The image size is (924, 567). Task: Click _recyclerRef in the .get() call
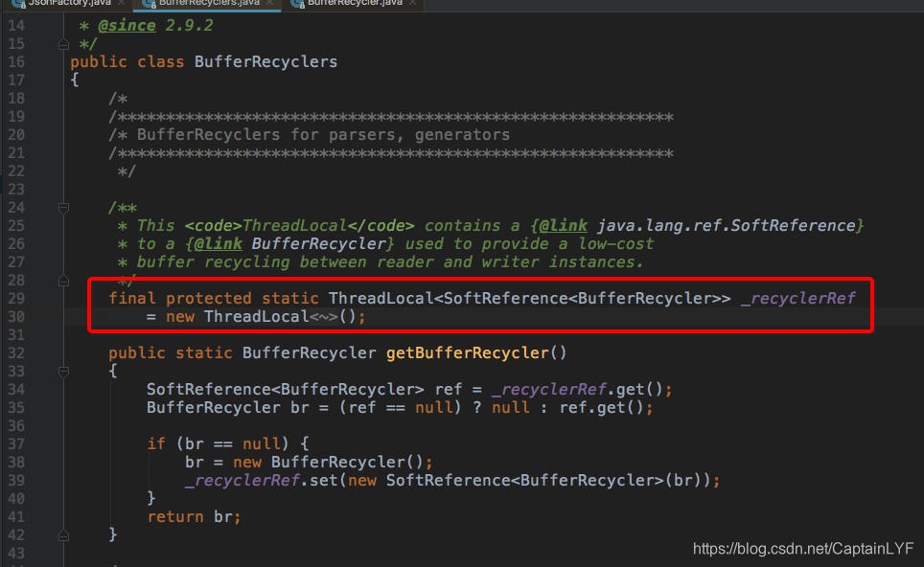[x=549, y=390]
